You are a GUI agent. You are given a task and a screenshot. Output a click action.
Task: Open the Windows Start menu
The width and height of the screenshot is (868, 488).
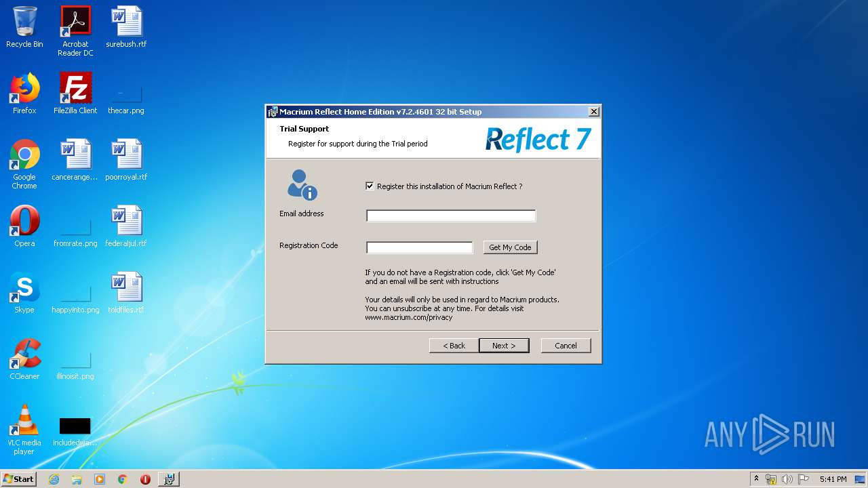click(x=19, y=479)
